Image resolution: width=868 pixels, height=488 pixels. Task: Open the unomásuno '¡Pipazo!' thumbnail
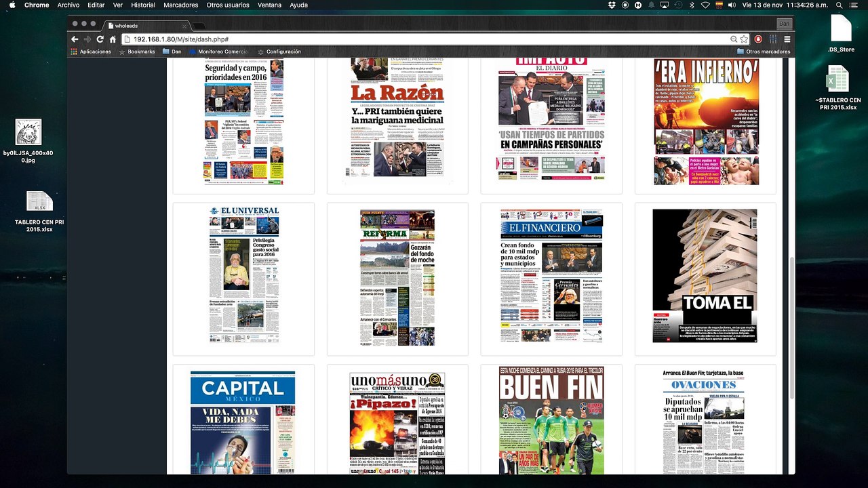(x=397, y=422)
